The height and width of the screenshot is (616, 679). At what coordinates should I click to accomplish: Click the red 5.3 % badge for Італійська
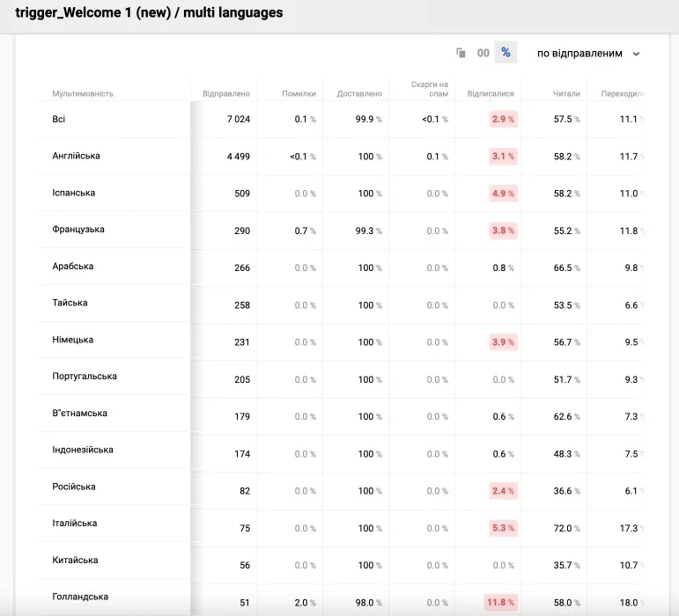tap(503, 528)
